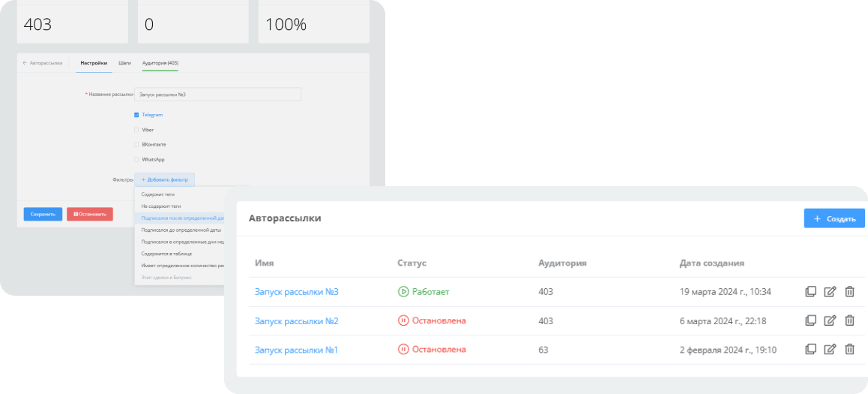Choose the Содержит теги filter option
Viewport: 868px width, 394px height.
pyautogui.click(x=158, y=194)
